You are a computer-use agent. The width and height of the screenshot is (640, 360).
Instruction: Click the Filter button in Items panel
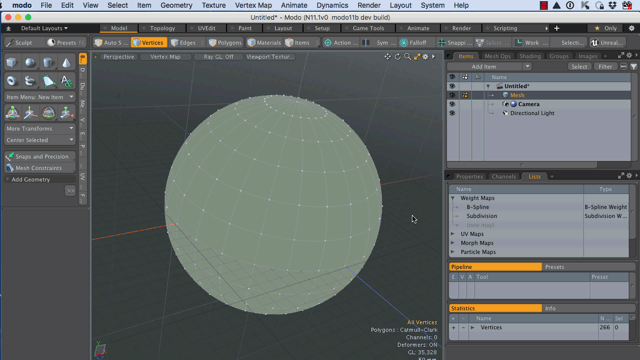point(605,67)
